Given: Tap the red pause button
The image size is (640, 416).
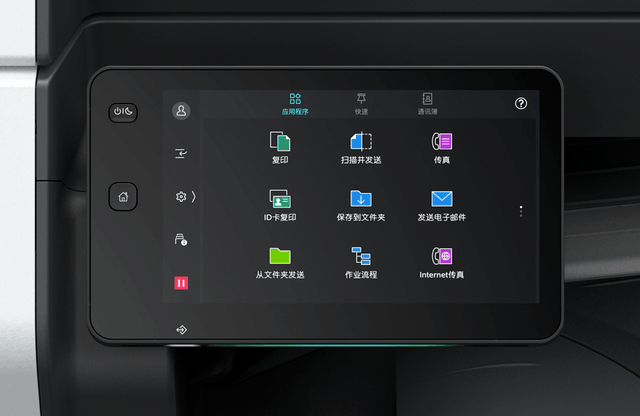Looking at the screenshot, I should (181, 283).
